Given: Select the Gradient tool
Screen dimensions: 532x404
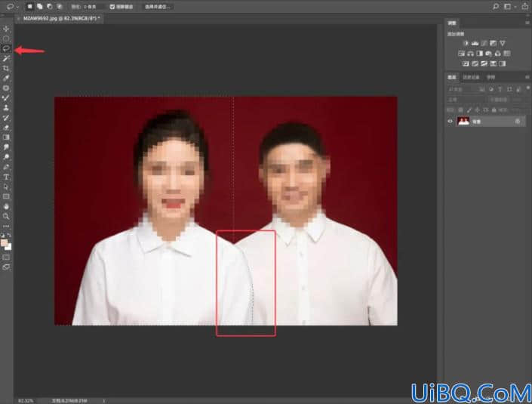Looking at the screenshot, I should pyautogui.click(x=6, y=137).
